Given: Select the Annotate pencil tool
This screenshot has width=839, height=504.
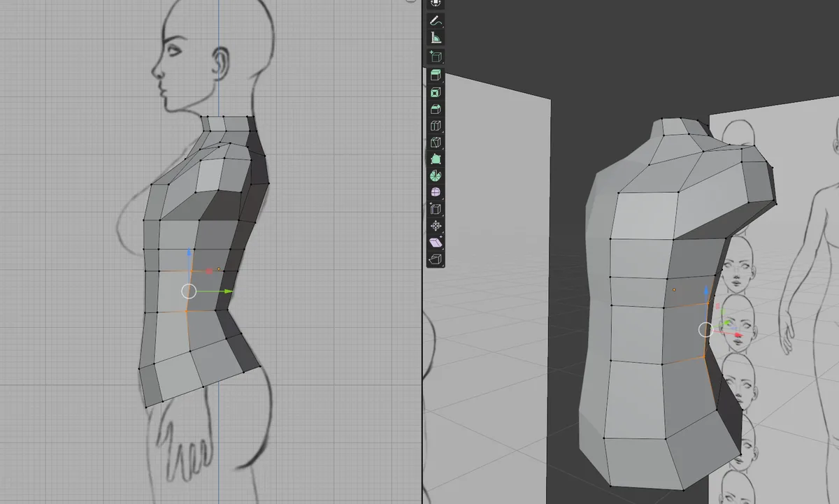Looking at the screenshot, I should [436, 21].
